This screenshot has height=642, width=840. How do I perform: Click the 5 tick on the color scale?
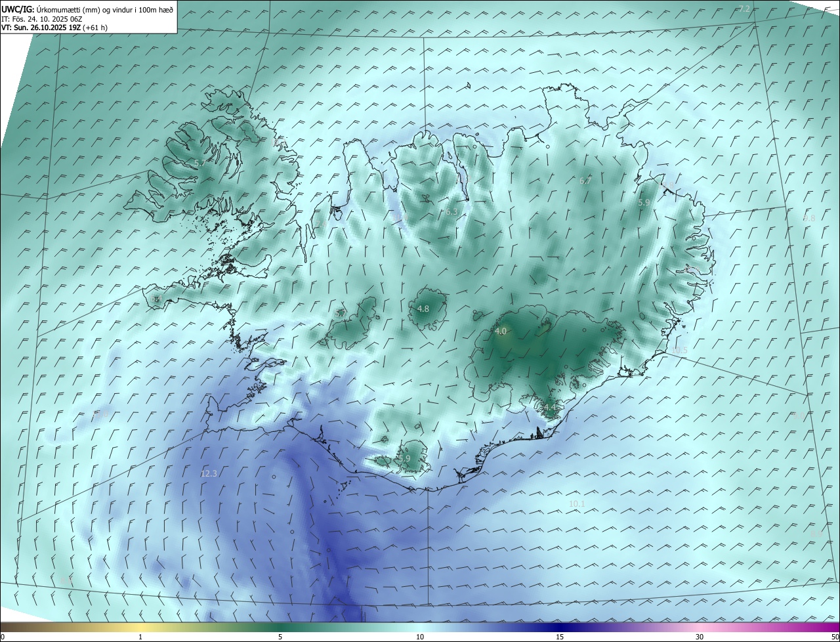point(280,637)
